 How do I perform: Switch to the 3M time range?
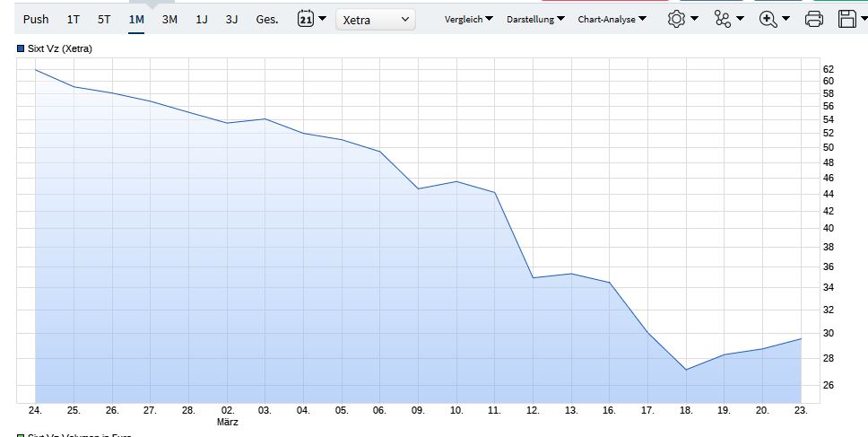click(x=169, y=19)
